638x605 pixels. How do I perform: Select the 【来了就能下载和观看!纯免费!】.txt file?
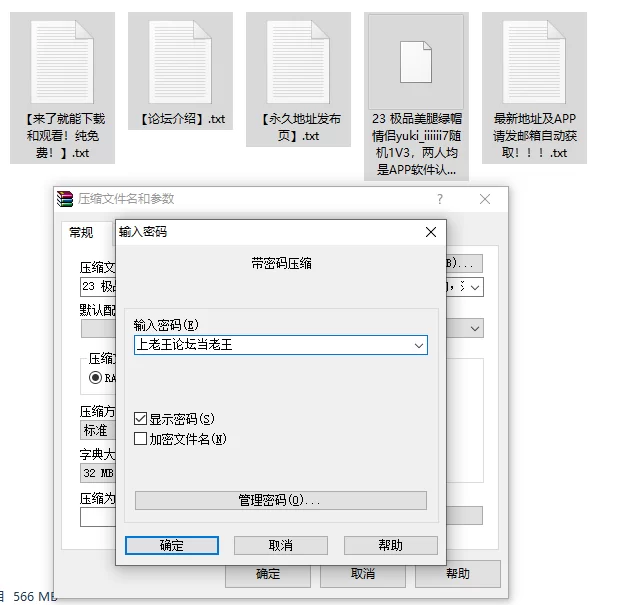[62, 87]
